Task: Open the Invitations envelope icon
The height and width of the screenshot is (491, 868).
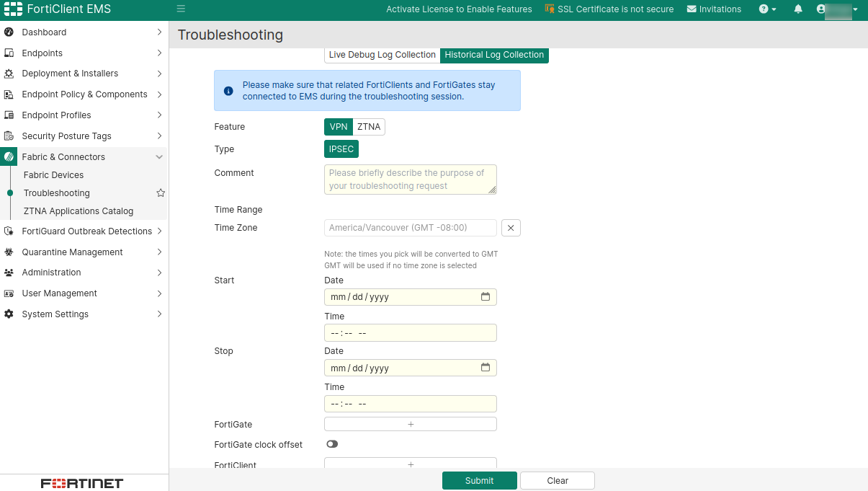Action: point(692,9)
